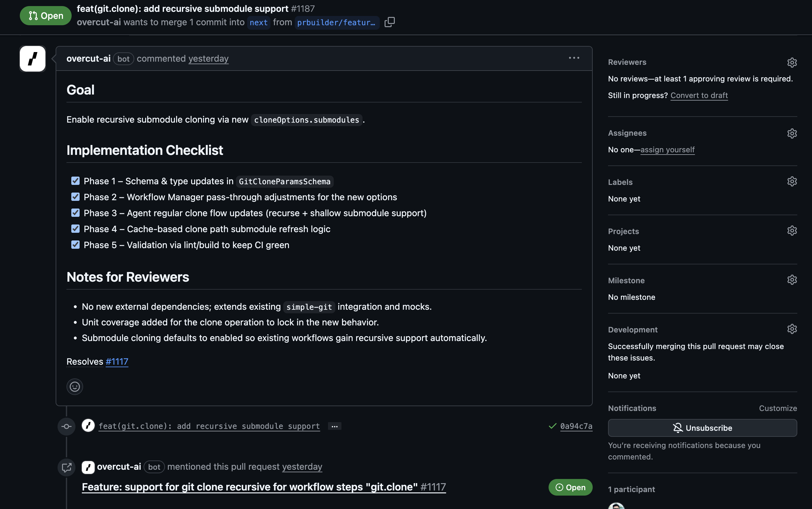Viewport: 812px width, 509px height.
Task: Open Reviewers gear settings
Action: tap(792, 63)
